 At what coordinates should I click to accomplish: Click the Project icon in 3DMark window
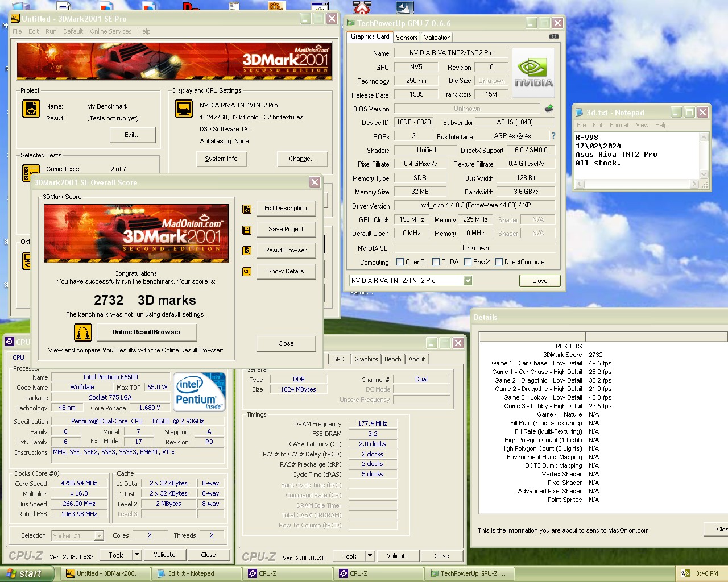31,108
